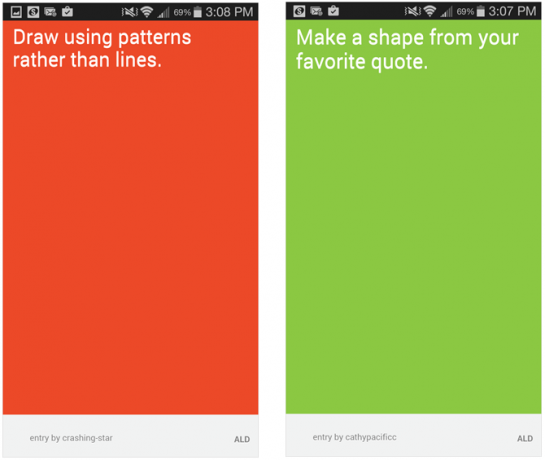Tap the signal strength bars beside 3:07 PM
This screenshot has height=460, width=545.
coord(446,12)
